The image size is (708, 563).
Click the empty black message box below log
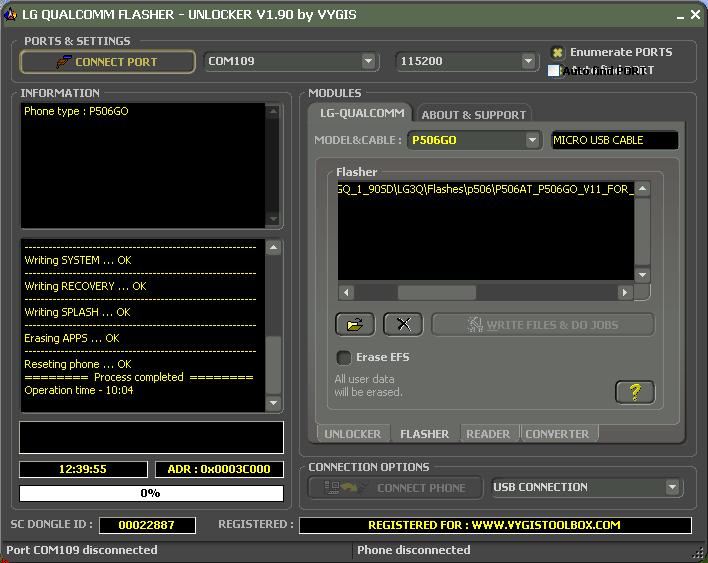[151, 437]
